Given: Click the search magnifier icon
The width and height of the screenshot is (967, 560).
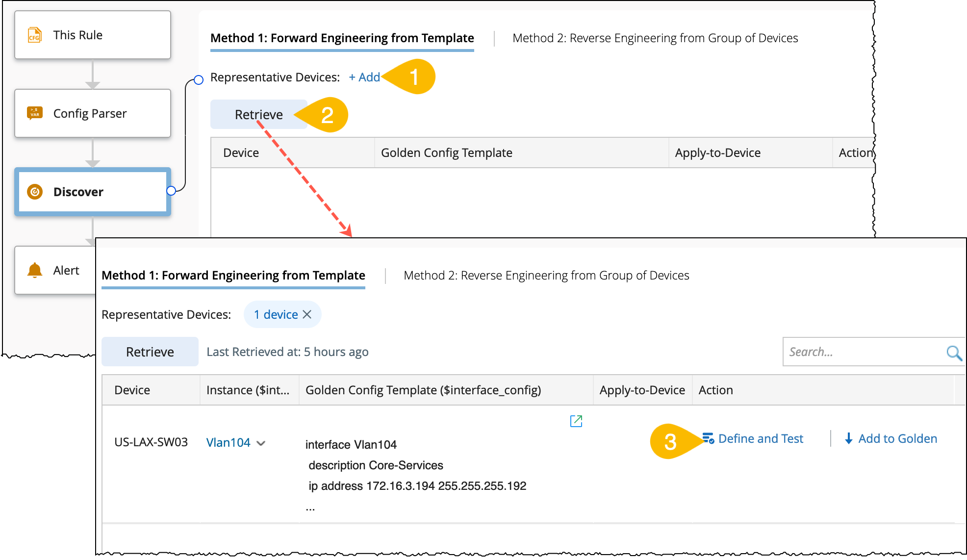Looking at the screenshot, I should [953, 352].
